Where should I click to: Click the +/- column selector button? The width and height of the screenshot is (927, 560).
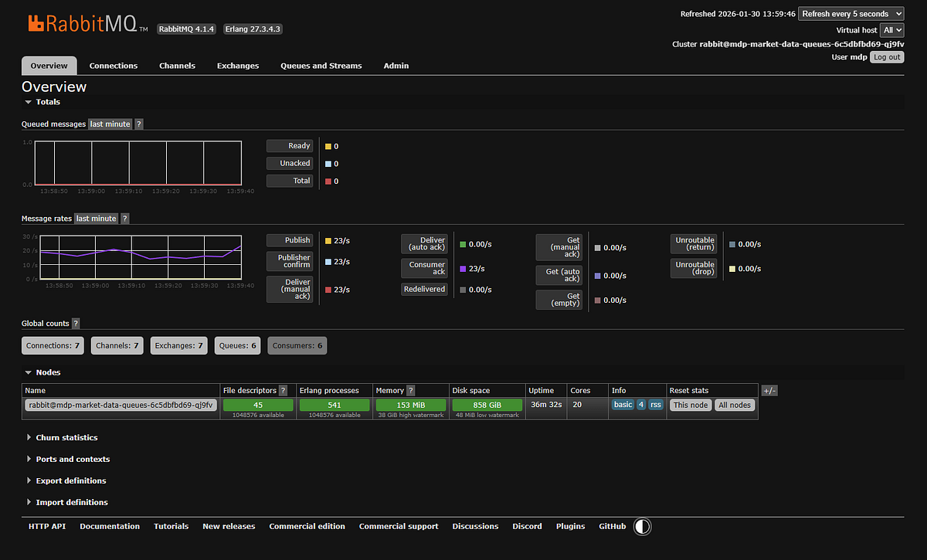point(769,391)
